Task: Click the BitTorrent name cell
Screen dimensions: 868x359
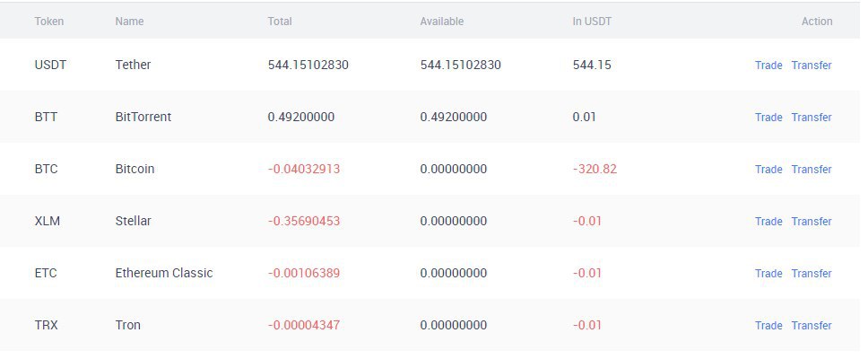Action: coord(143,117)
